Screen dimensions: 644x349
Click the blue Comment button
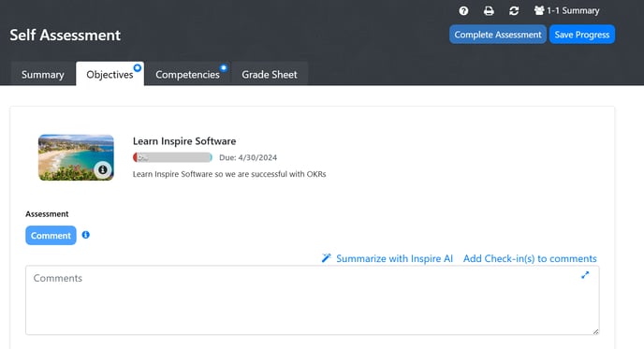[51, 235]
